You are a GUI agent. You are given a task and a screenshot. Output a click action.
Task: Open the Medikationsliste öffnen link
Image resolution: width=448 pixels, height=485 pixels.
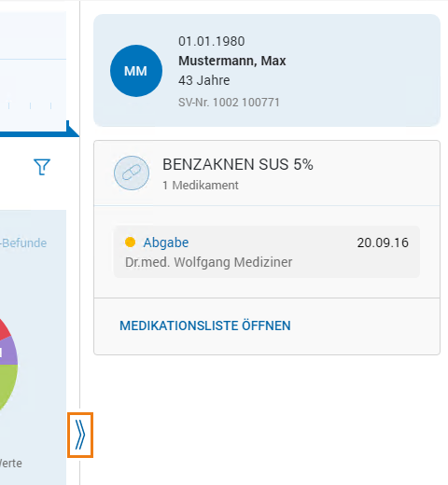(x=205, y=326)
